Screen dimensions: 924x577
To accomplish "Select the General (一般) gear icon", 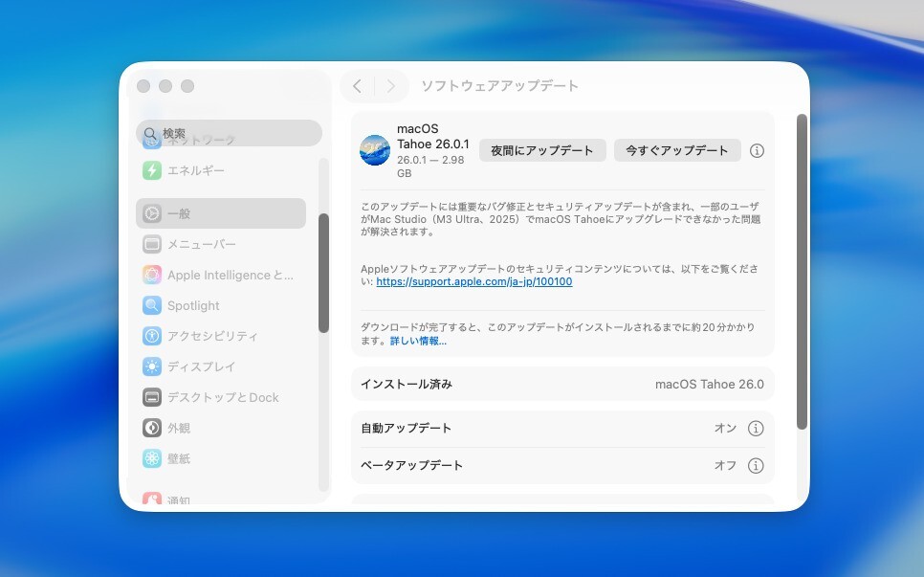I will tap(152, 213).
